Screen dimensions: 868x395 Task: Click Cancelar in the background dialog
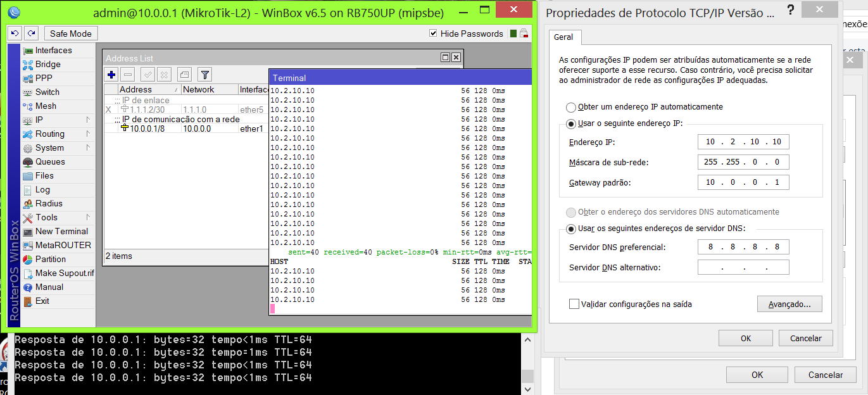[x=826, y=375]
